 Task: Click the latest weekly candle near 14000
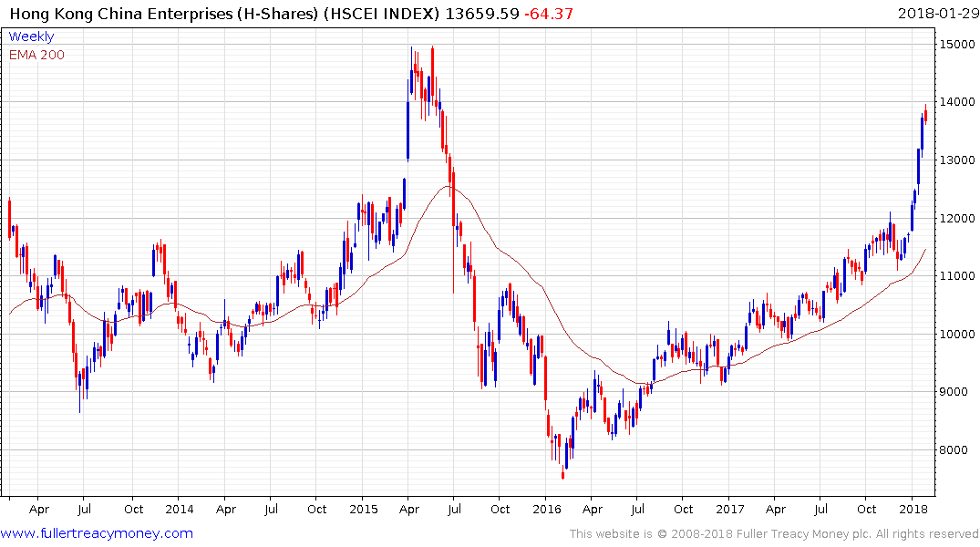[925, 114]
